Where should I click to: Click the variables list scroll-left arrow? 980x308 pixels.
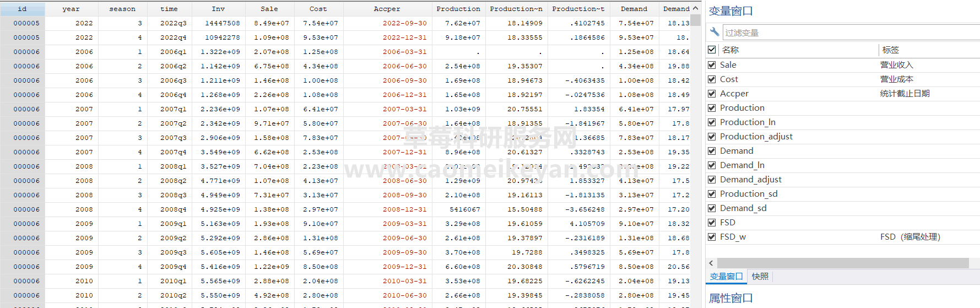point(711,263)
